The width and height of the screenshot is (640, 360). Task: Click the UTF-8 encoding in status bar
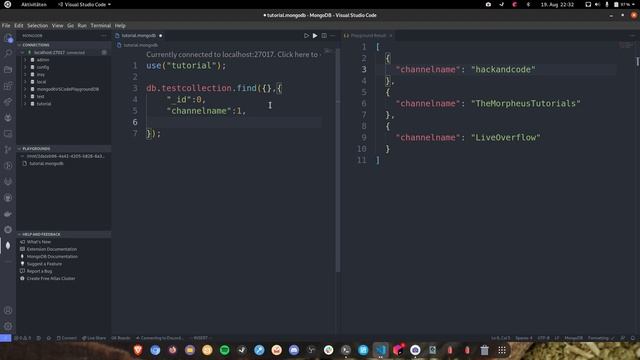point(543,338)
